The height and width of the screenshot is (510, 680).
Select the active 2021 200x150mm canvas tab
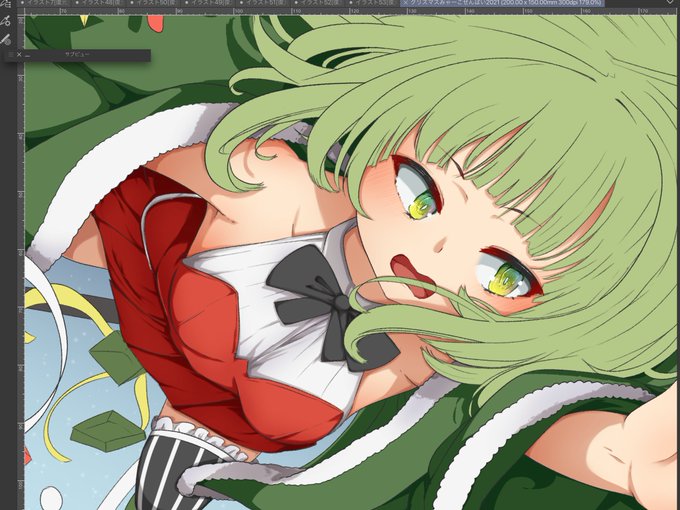tap(505, 3)
